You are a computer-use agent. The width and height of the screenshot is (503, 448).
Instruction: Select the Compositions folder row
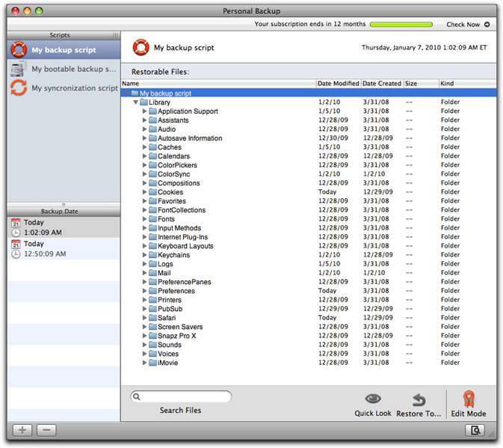point(309,183)
